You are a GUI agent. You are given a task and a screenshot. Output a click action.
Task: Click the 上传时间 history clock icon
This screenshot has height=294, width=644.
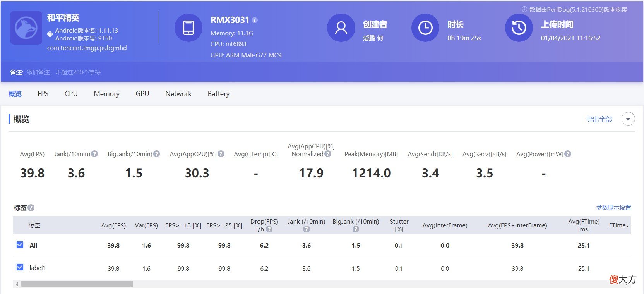(519, 28)
